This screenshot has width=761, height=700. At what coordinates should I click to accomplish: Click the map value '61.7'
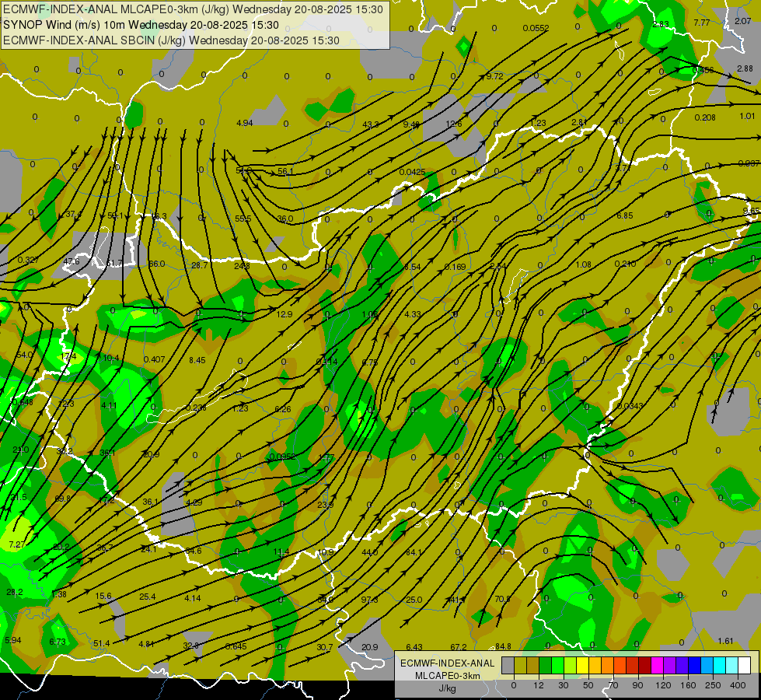(114, 264)
